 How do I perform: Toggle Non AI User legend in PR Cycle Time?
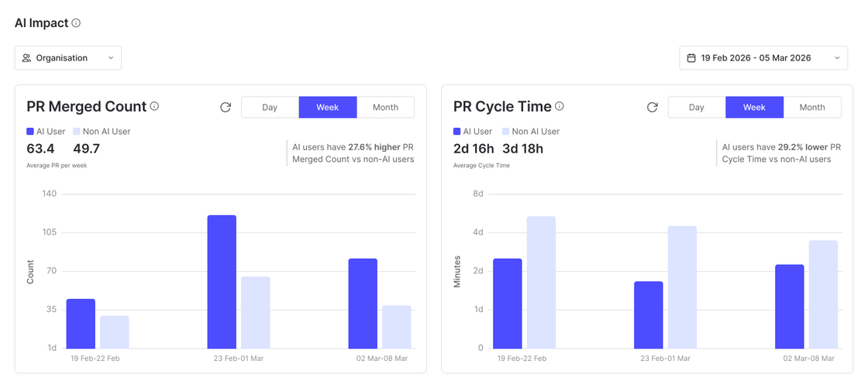tap(530, 132)
